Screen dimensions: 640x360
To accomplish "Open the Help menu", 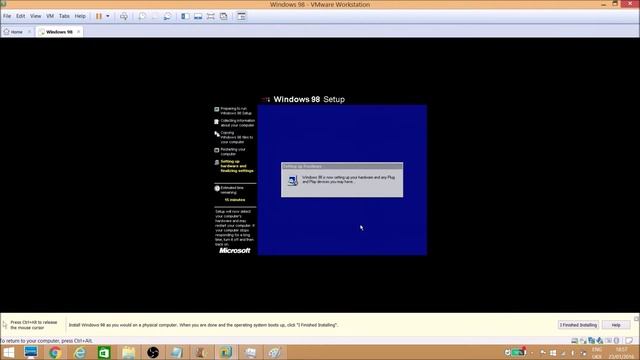I will (80, 16).
